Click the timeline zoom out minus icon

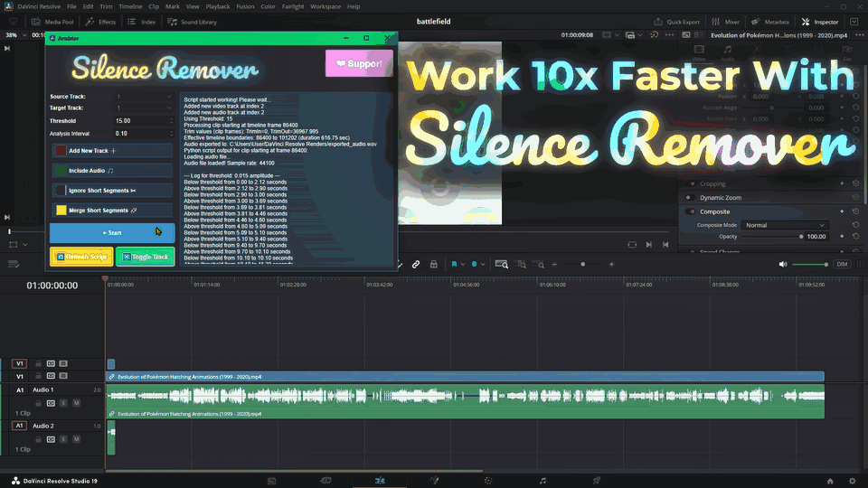pyautogui.click(x=554, y=265)
